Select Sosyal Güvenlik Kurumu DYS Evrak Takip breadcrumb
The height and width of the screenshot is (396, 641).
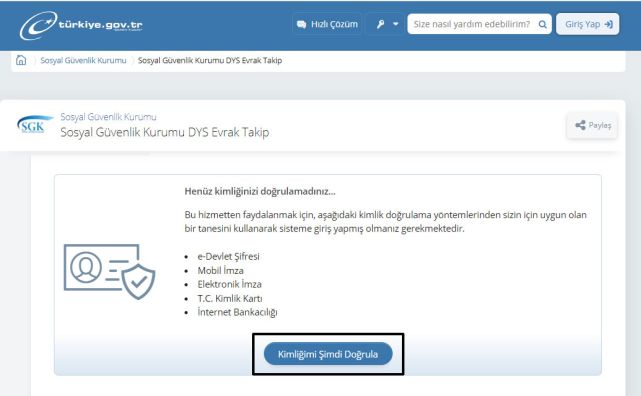210,60
